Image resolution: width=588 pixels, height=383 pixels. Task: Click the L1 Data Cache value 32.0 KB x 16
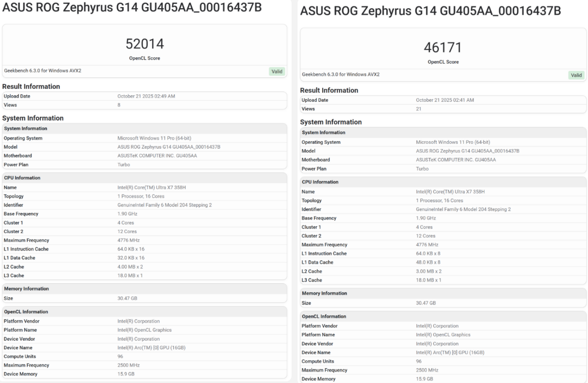tap(131, 258)
